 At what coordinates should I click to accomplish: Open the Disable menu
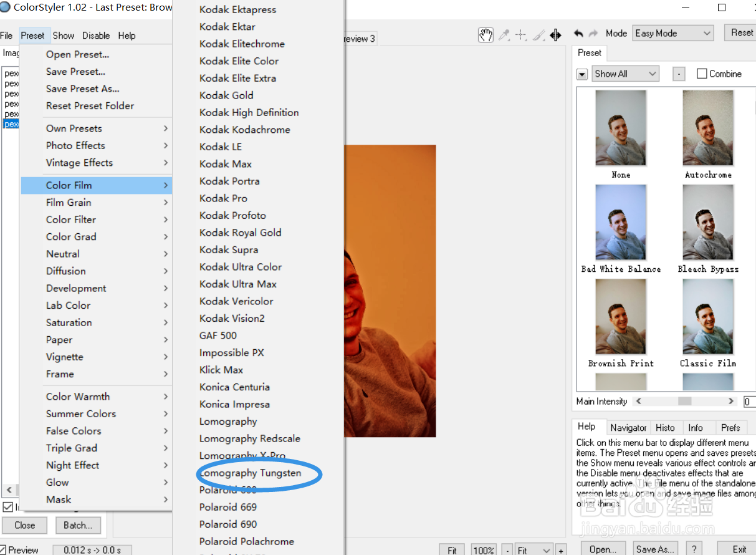[96, 36]
